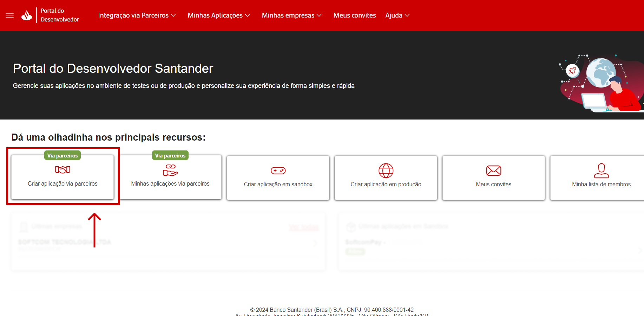Click the globe production icon
The height and width of the screenshot is (316, 644).
click(x=386, y=171)
